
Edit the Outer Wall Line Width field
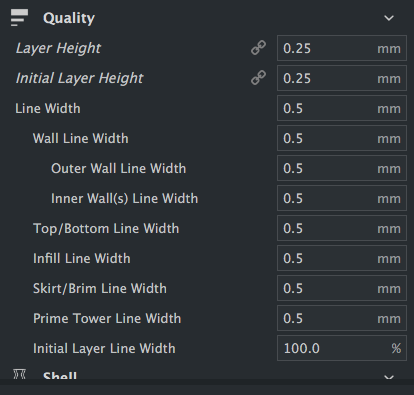(x=342, y=168)
